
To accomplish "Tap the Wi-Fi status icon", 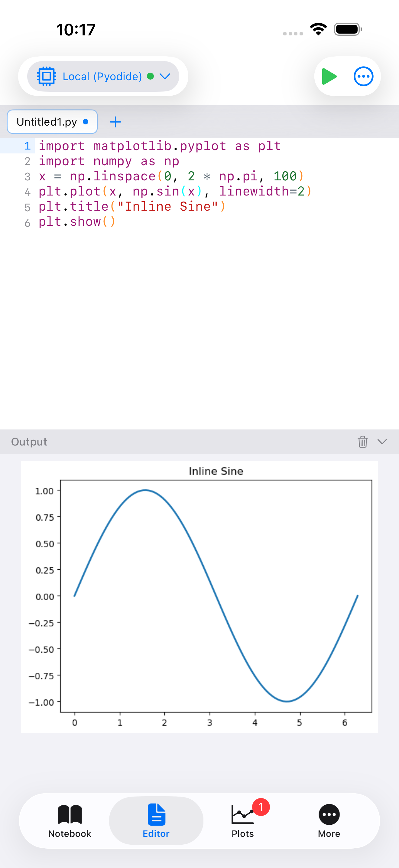I will [318, 29].
